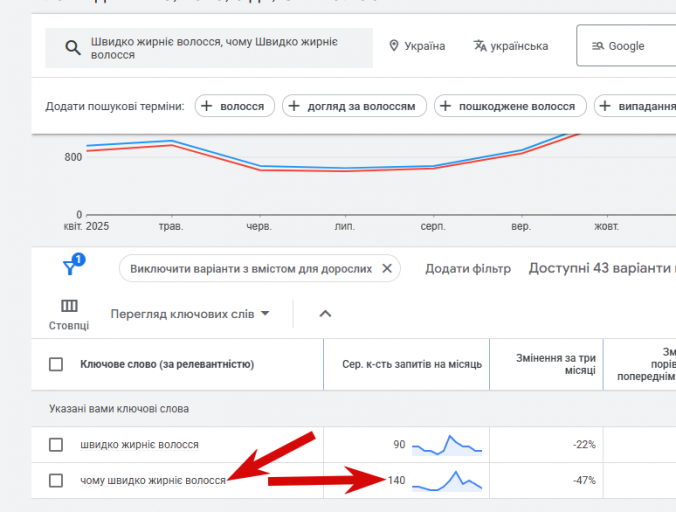Click the 140 monthly searches value

(396, 480)
